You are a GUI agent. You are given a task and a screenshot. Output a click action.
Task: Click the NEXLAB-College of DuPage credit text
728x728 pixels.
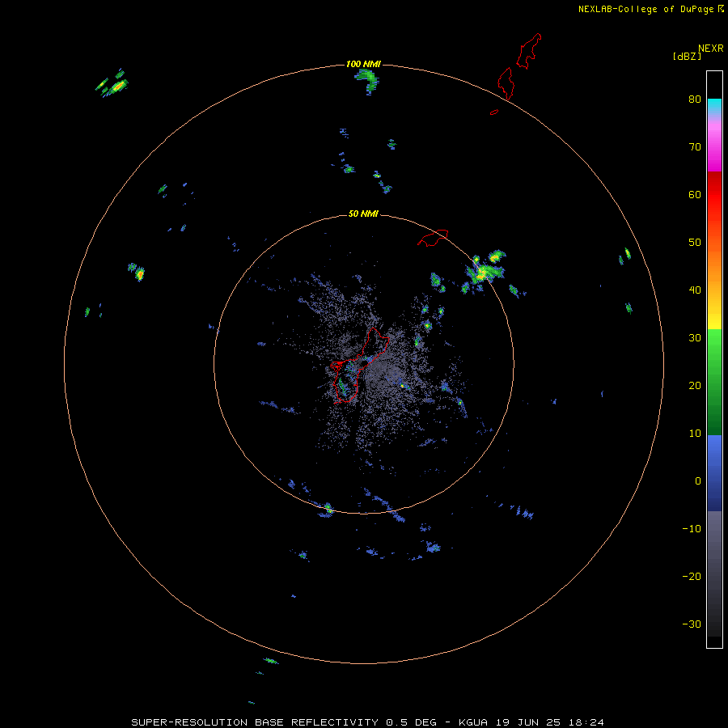pyautogui.click(x=650, y=9)
